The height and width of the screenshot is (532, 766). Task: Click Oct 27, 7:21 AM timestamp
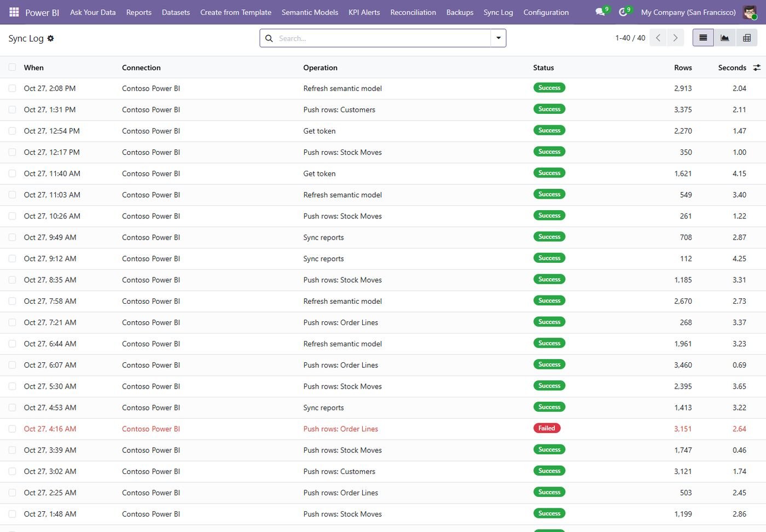tap(50, 322)
